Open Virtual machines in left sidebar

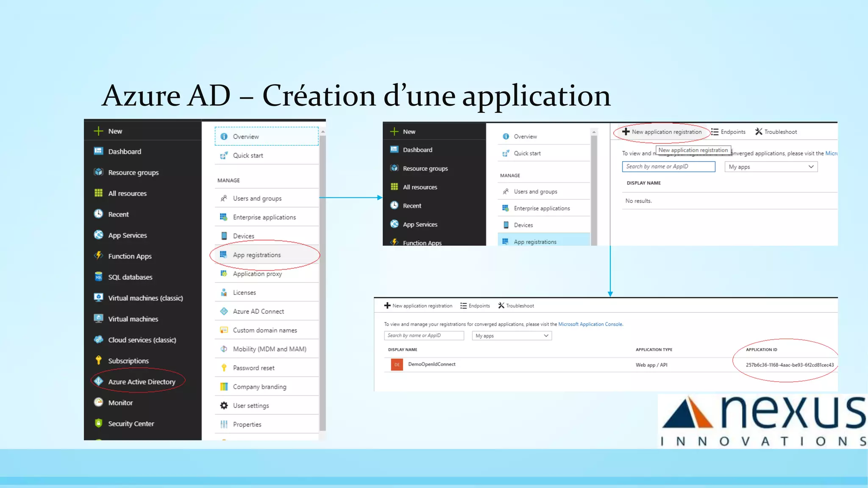pyautogui.click(x=133, y=319)
